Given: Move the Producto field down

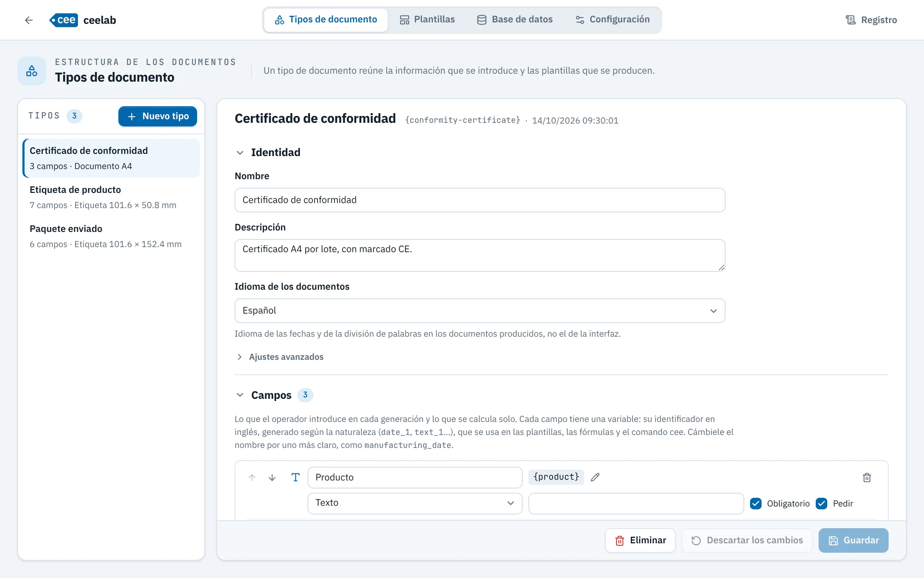Looking at the screenshot, I should click(x=272, y=478).
